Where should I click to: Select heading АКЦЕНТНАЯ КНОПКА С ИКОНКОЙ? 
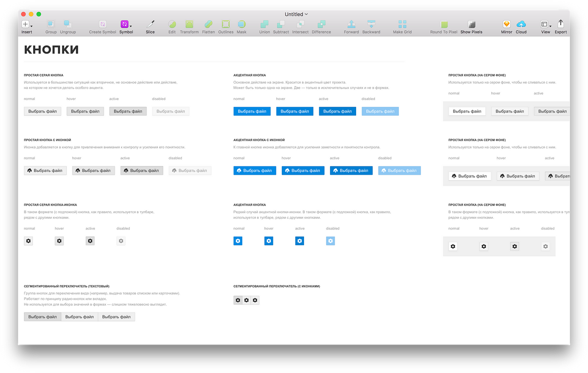(259, 140)
